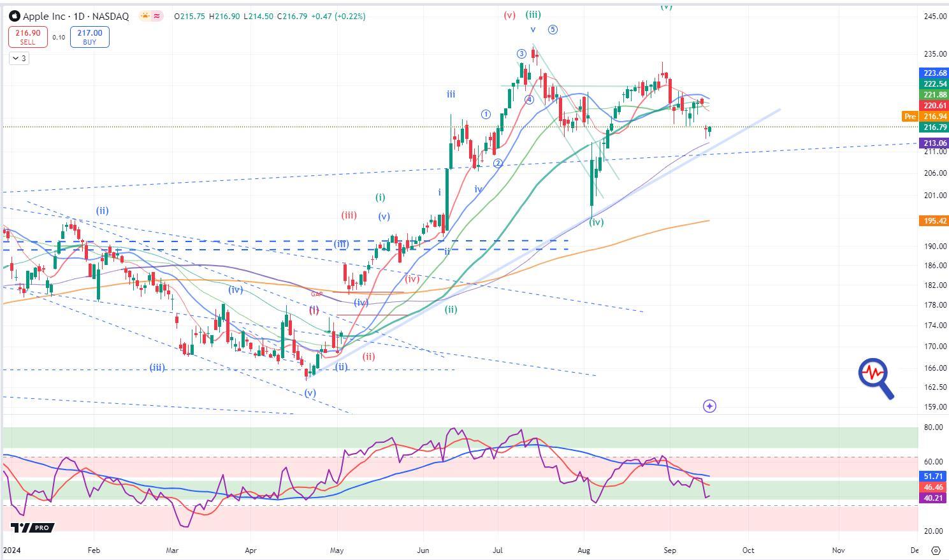
Task: Select the green 222.54 price axis label
Action: (x=934, y=84)
